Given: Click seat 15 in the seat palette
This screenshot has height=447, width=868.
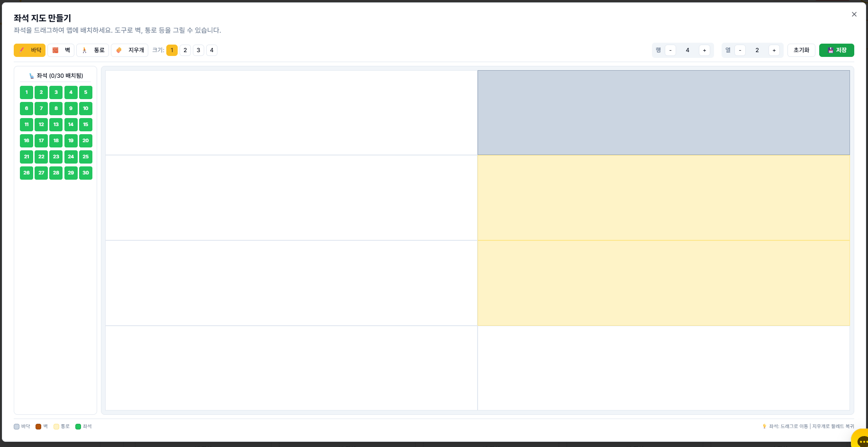Looking at the screenshot, I should click(x=86, y=125).
